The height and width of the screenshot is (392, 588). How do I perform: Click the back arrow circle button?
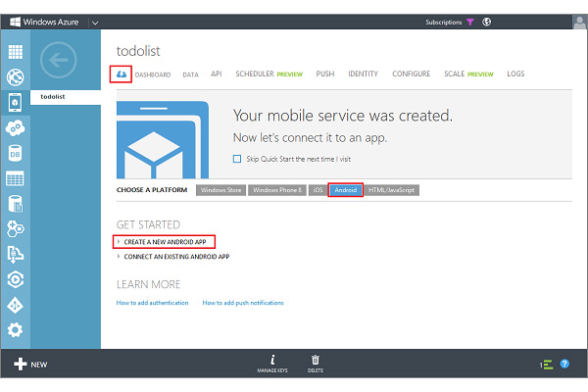tap(59, 60)
